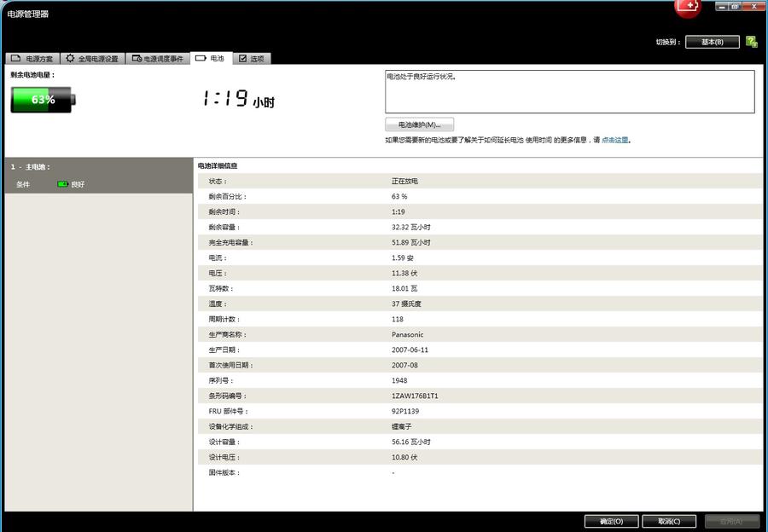Click the green help icon

(x=751, y=42)
